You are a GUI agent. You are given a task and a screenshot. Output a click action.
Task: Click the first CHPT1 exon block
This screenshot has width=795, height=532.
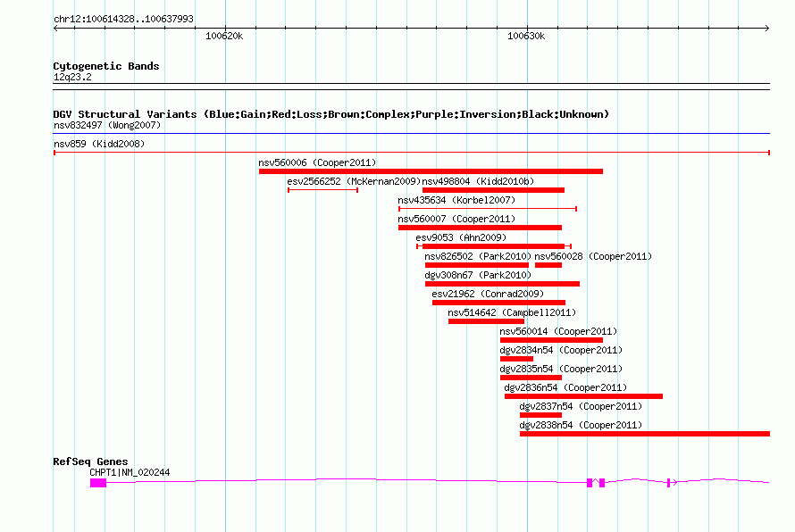pyautogui.click(x=98, y=483)
